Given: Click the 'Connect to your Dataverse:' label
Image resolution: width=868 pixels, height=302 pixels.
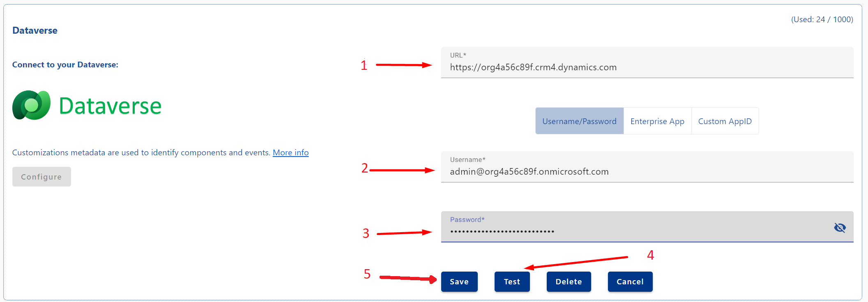Looking at the screenshot, I should point(65,65).
